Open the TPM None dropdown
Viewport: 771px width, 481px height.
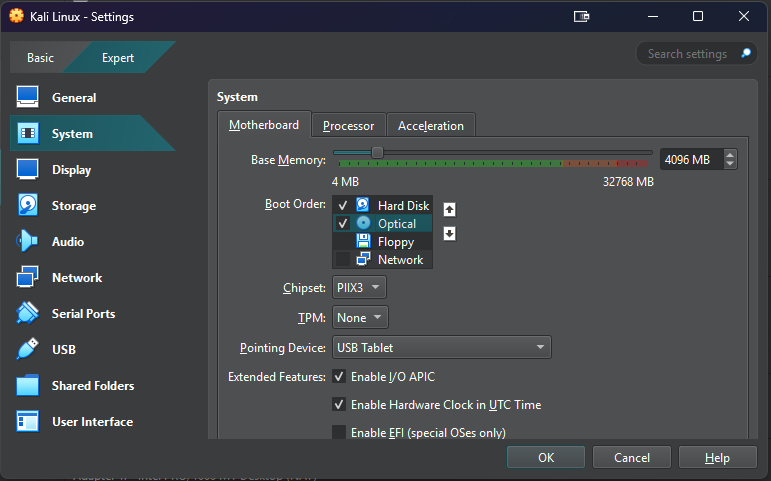coord(360,317)
